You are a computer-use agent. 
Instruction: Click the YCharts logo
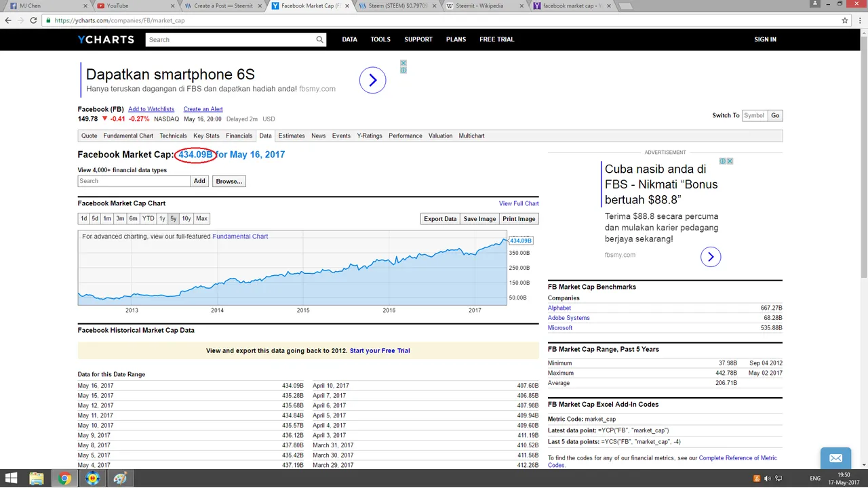pos(106,39)
